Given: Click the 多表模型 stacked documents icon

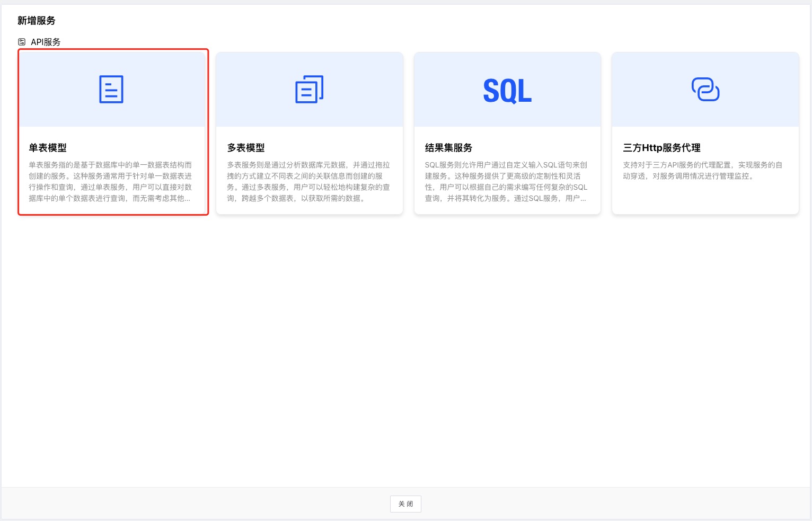Looking at the screenshot, I should click(x=310, y=89).
